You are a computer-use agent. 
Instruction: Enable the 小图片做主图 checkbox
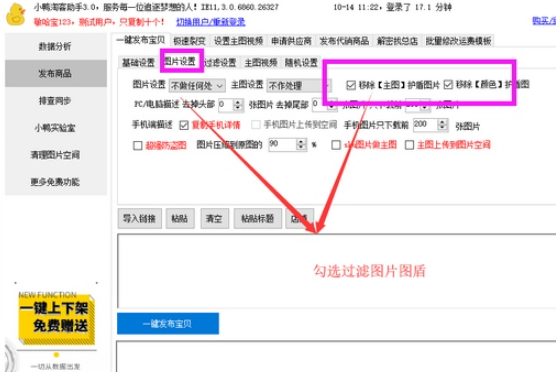336,145
